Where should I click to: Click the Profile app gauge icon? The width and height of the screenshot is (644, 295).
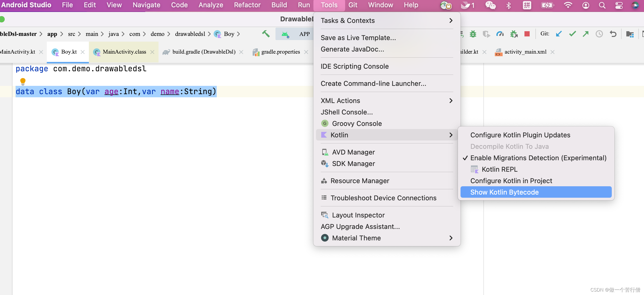500,34
